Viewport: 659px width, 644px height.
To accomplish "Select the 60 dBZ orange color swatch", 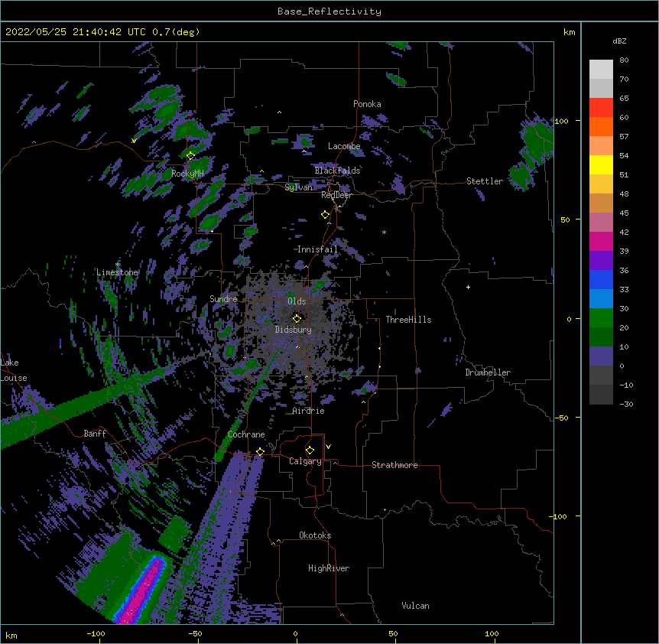I will [601, 126].
